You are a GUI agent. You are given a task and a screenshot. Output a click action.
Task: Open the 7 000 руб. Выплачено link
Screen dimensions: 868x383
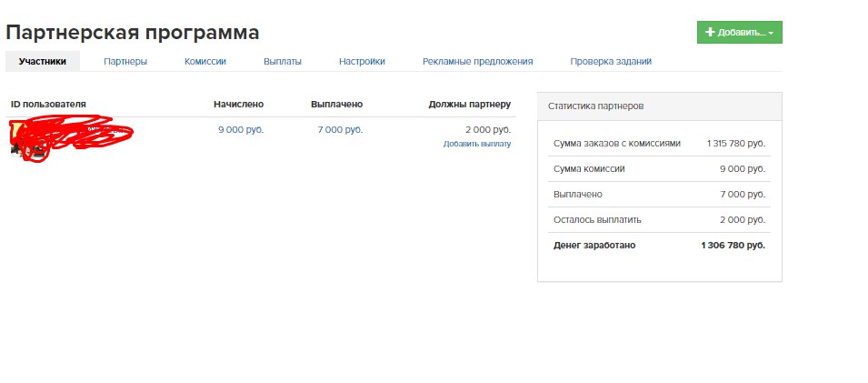[340, 130]
